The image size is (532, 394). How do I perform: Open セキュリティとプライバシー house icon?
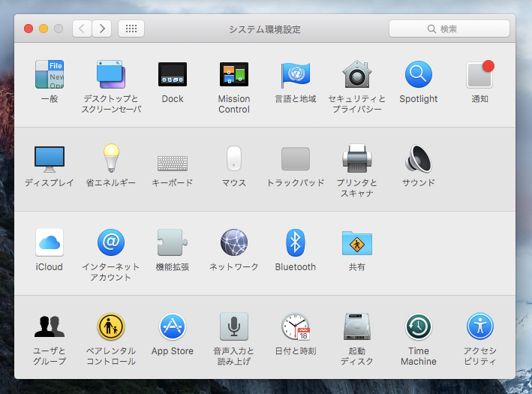coord(357,74)
